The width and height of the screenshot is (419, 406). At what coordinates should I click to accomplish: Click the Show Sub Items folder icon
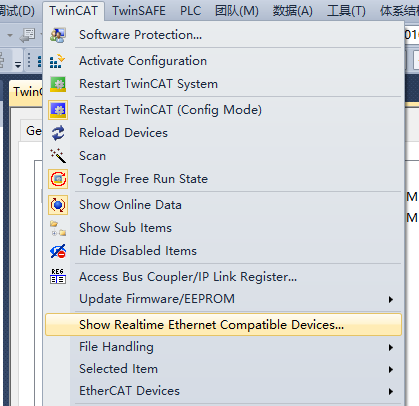pyautogui.click(x=58, y=228)
